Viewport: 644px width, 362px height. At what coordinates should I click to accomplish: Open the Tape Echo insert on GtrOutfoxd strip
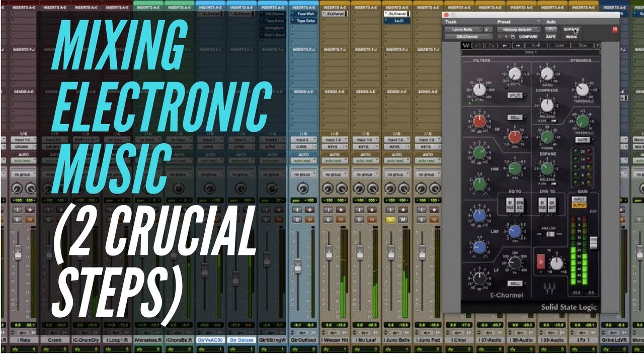pos(304,21)
